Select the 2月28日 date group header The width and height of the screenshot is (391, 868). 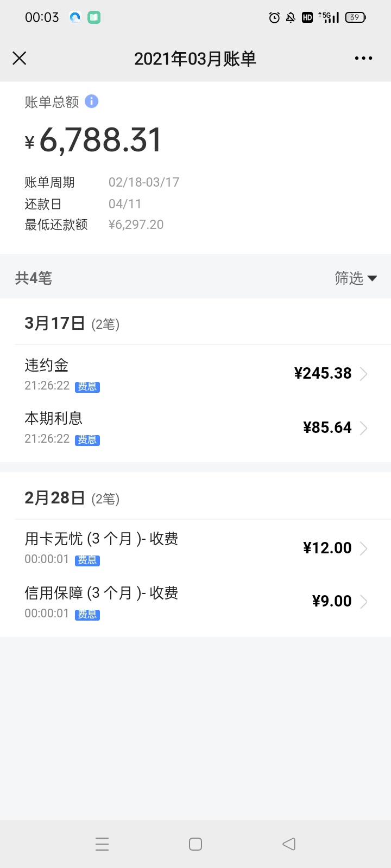[x=72, y=498]
